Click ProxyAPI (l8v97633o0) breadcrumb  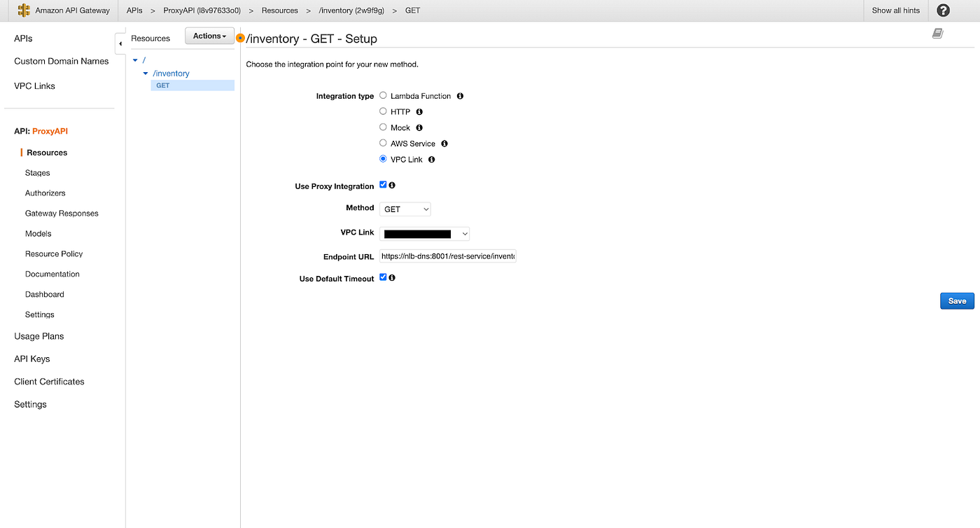click(x=202, y=11)
